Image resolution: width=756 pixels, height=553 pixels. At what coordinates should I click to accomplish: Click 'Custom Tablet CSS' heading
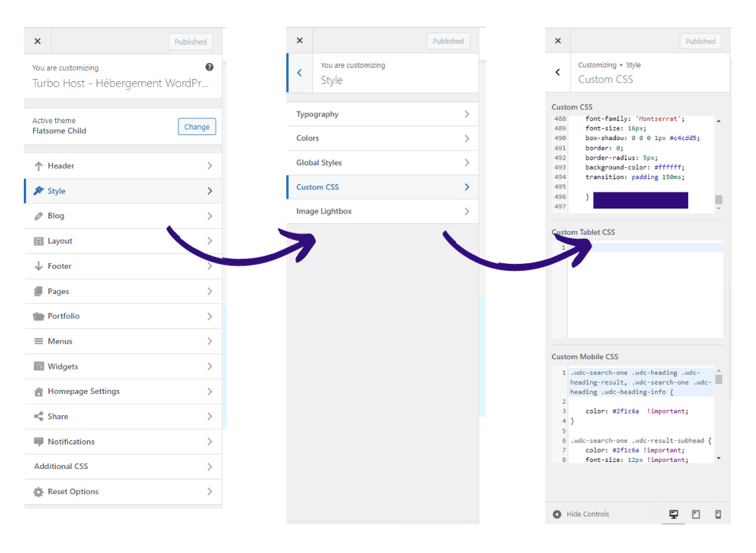click(x=583, y=232)
